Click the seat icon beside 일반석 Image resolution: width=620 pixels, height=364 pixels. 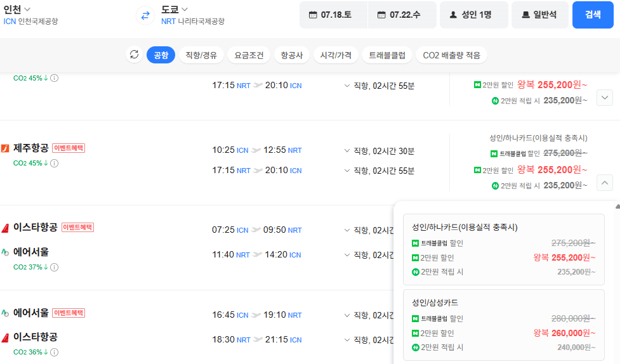tap(525, 15)
